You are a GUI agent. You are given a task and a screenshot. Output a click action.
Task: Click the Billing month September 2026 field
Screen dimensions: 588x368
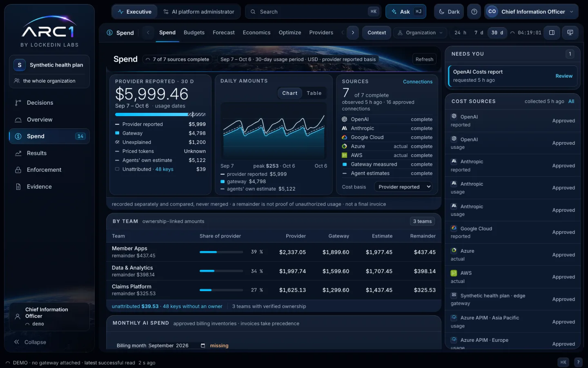[x=177, y=346]
